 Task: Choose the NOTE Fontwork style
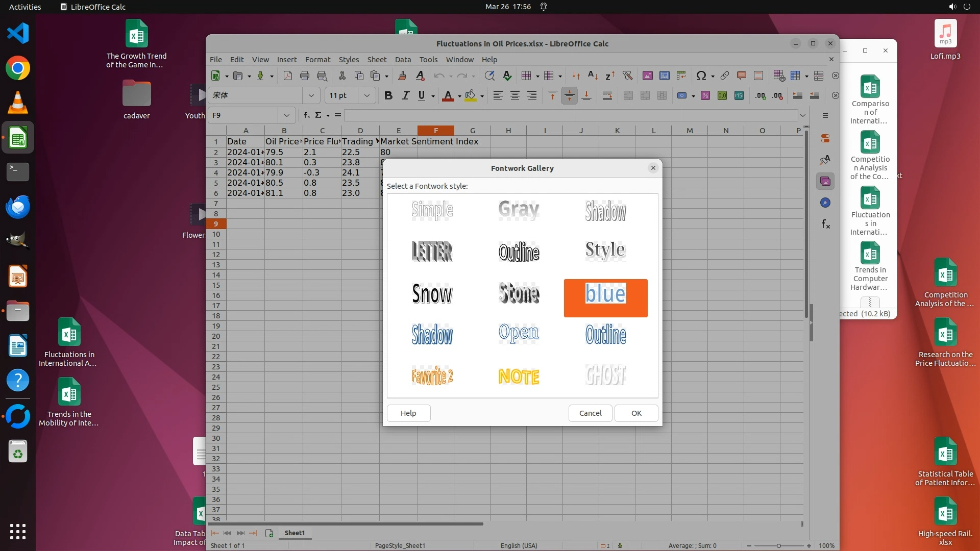click(519, 377)
